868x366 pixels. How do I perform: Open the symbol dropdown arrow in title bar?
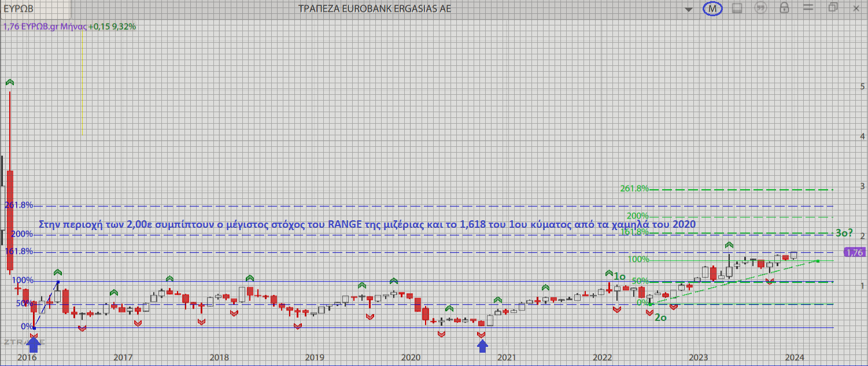tap(689, 9)
